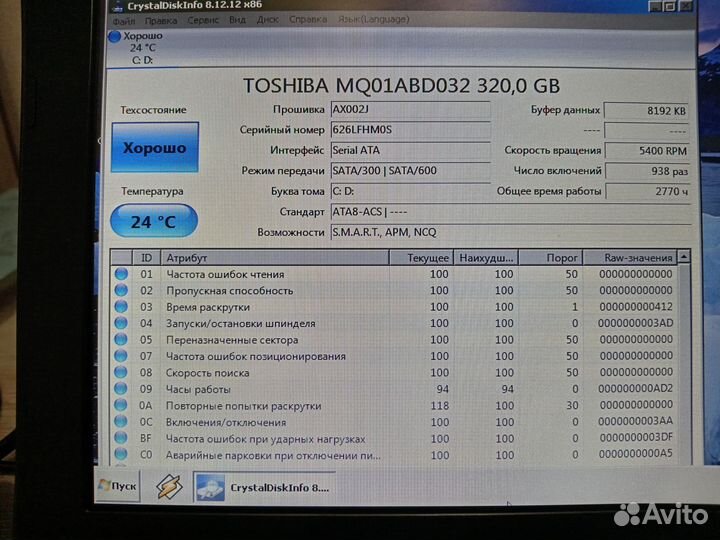Viewport: 720px width, 540px height.
Task: Select the Часы работы row
Action: tap(394, 389)
